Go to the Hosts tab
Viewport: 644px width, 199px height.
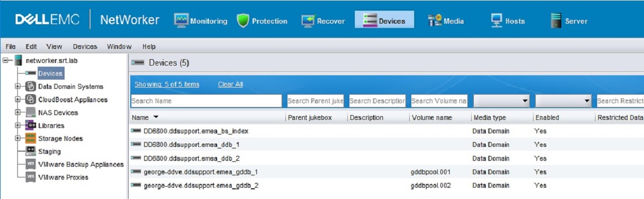click(x=508, y=21)
